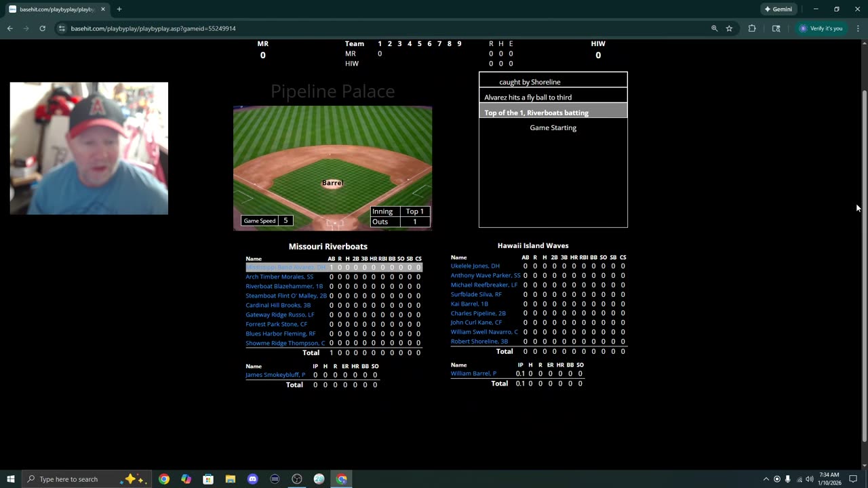Open player link Arch Timber Morales, SS
Image resolution: width=868 pixels, height=488 pixels.
(x=279, y=277)
